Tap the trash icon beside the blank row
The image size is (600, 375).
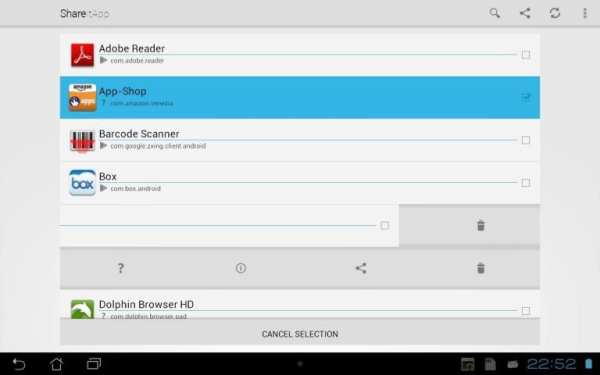[481, 225]
